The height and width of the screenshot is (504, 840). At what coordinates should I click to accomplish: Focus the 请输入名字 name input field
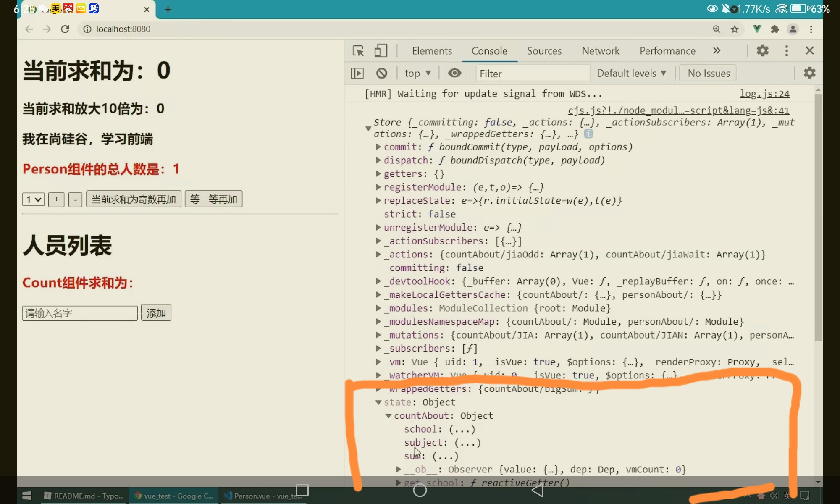coord(80,313)
